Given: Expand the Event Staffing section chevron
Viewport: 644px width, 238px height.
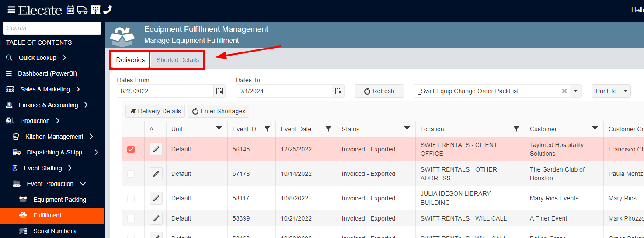Looking at the screenshot, I should [x=70, y=168].
